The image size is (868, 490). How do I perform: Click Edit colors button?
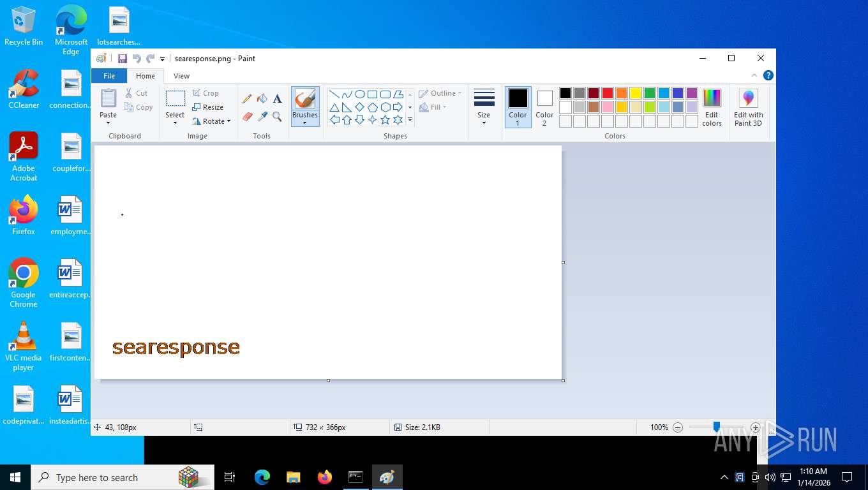tap(712, 107)
